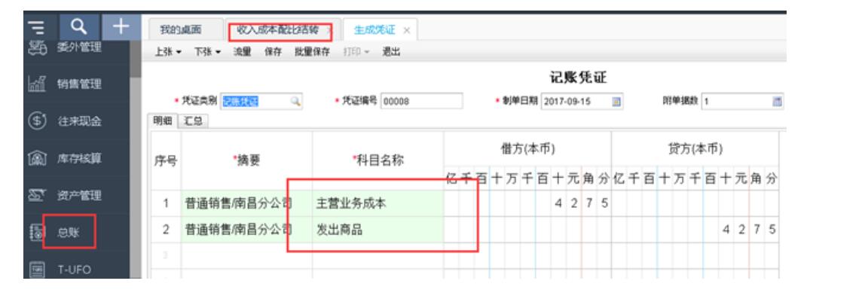Click the 保存 button
The image size is (868, 290).
(273, 52)
